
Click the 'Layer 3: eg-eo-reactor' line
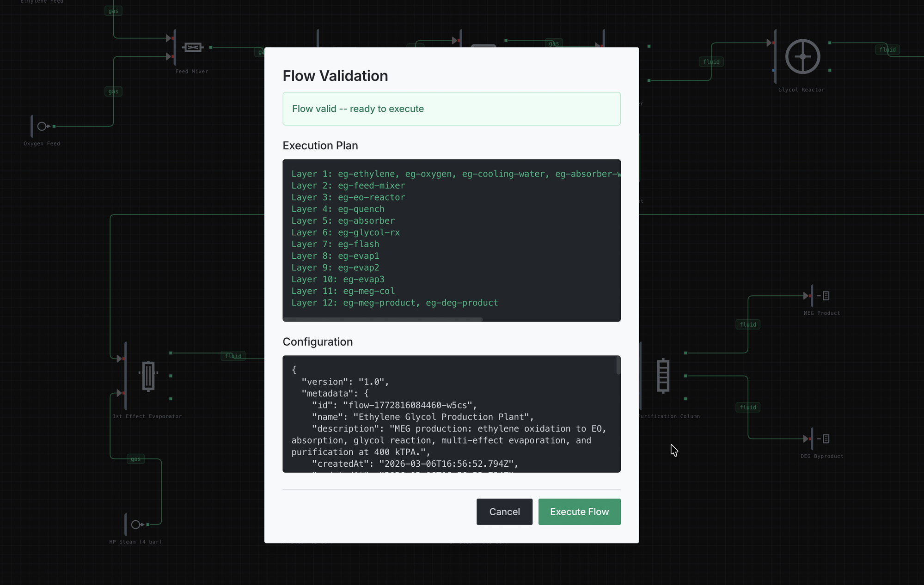pos(348,197)
